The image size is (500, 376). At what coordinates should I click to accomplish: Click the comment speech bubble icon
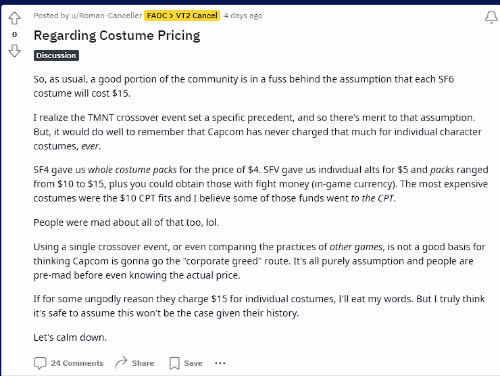coord(40,363)
